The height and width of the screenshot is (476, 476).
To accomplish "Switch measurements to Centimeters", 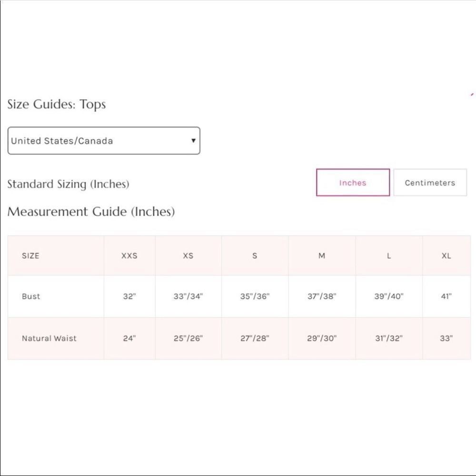I will 430,182.
